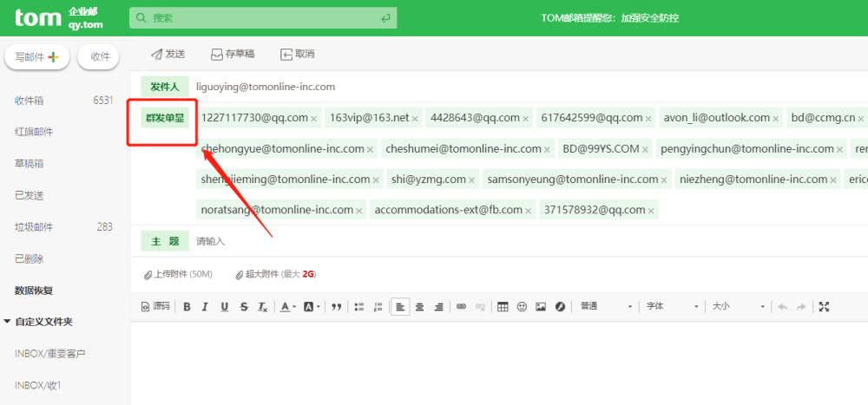Click the 写邮件 compose button
868x405 pixels.
click(x=37, y=56)
